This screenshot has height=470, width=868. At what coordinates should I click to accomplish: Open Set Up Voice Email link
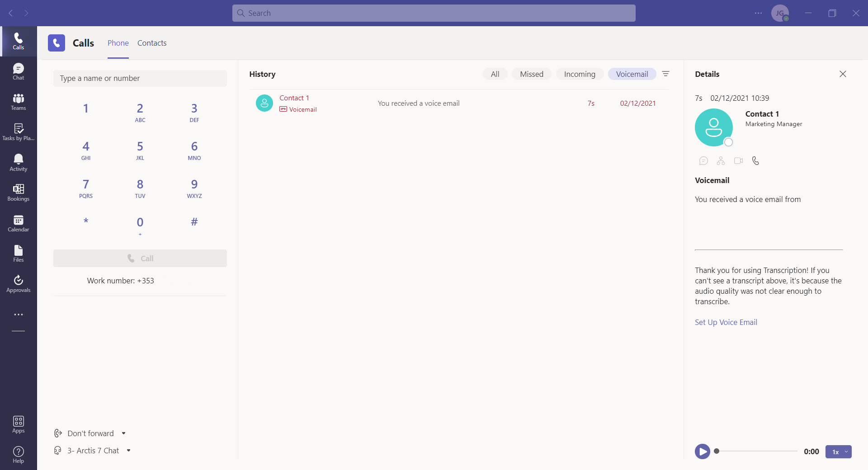click(x=726, y=322)
